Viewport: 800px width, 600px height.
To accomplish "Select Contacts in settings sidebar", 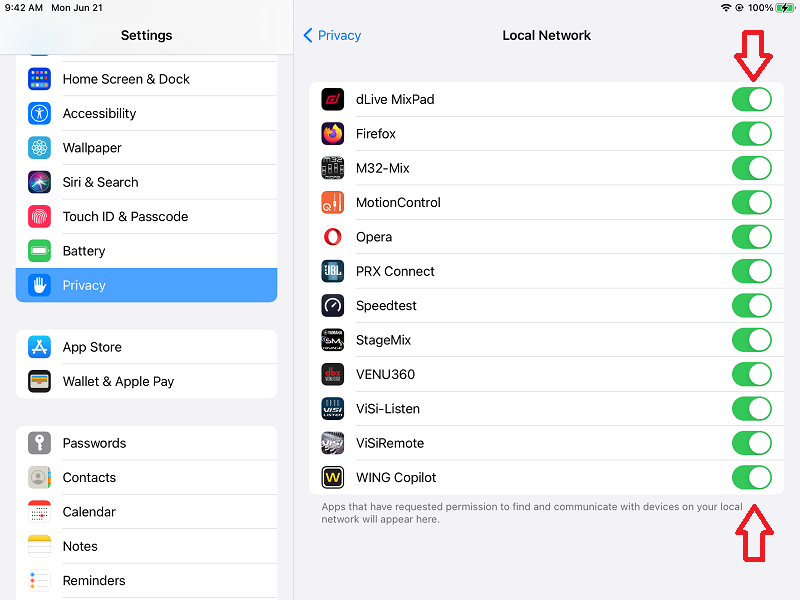I will pyautogui.click(x=146, y=478).
